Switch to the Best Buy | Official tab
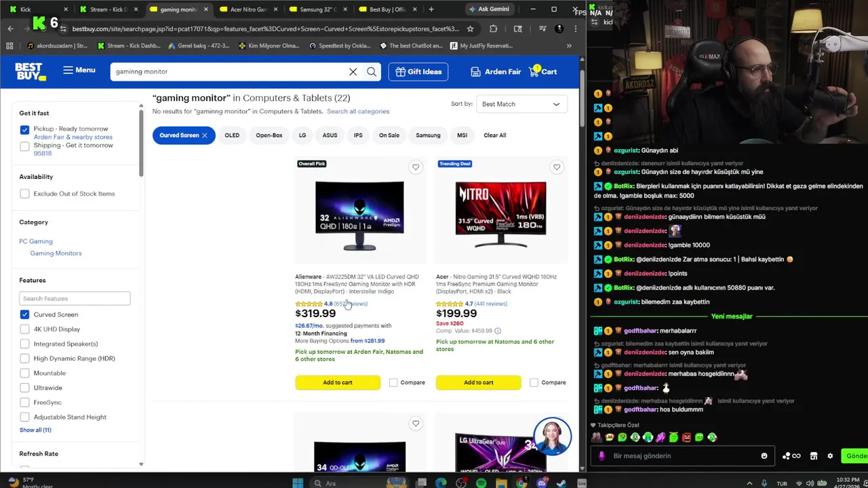868x488 pixels. click(388, 9)
